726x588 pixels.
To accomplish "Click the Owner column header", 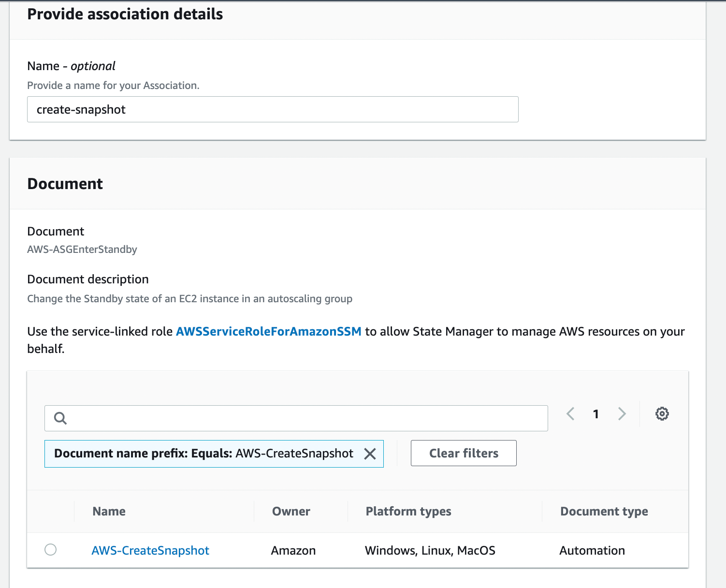I will click(x=291, y=512).
